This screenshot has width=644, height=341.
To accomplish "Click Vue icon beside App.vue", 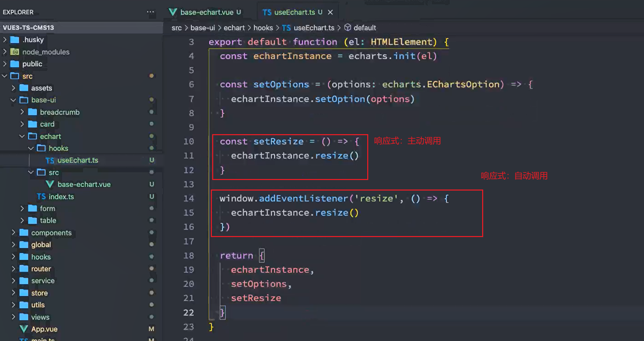I will click(23, 329).
